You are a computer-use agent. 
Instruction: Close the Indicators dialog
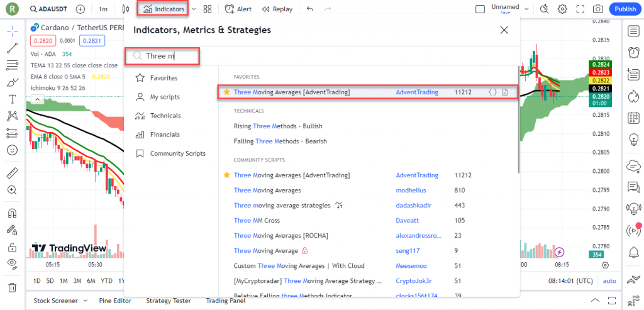[x=504, y=30]
